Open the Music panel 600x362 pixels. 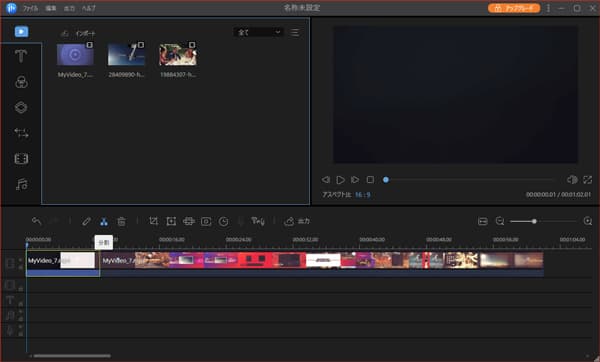coord(21,184)
